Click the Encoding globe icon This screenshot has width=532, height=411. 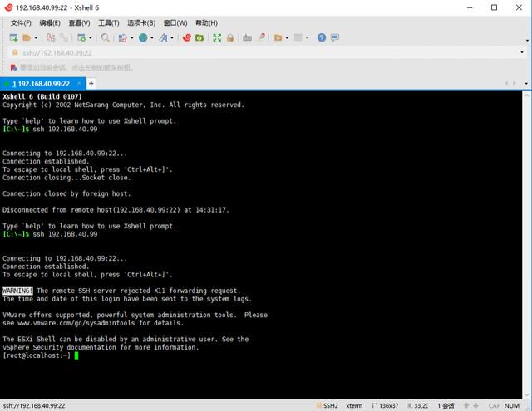(x=143, y=37)
